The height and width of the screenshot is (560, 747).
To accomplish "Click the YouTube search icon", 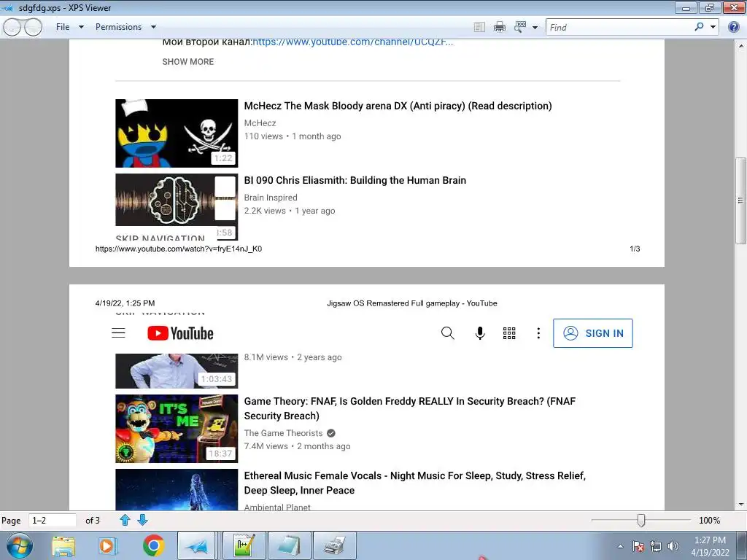I will pos(447,332).
